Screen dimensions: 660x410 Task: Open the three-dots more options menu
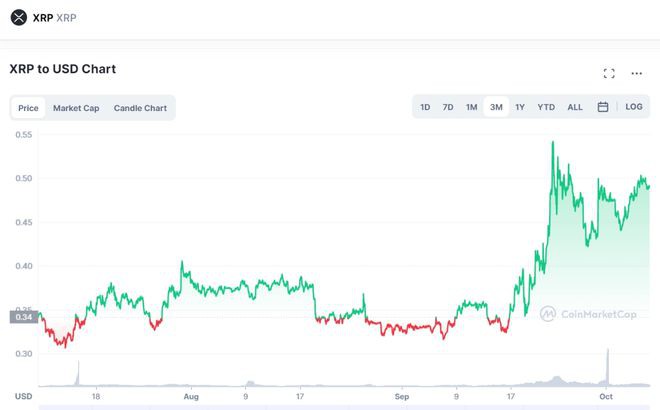[x=636, y=73]
